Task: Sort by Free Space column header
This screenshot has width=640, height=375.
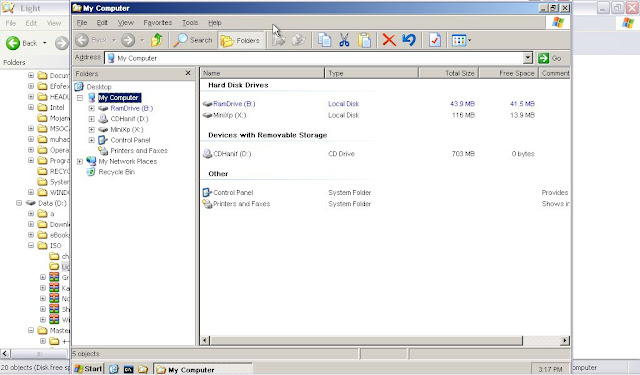Action: (x=509, y=73)
